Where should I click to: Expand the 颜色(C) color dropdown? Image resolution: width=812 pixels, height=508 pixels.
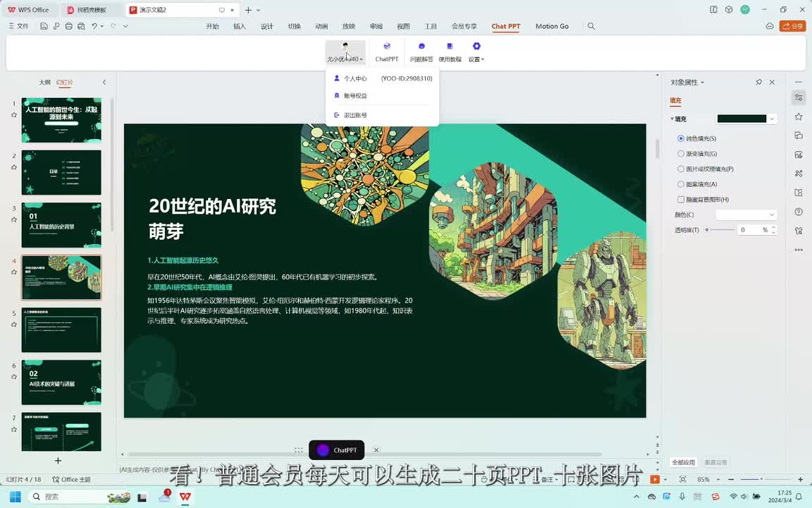[746, 214]
